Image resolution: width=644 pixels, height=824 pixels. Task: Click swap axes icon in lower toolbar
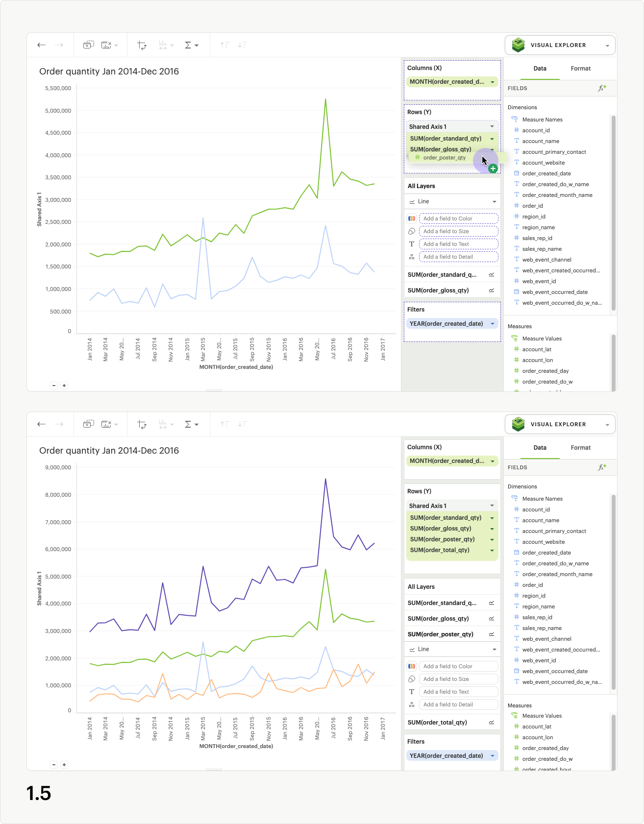142,424
